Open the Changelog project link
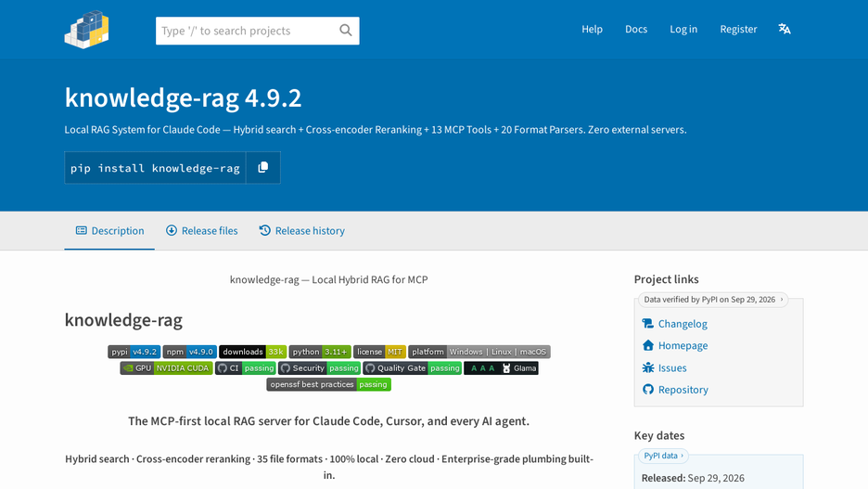 tap(683, 324)
